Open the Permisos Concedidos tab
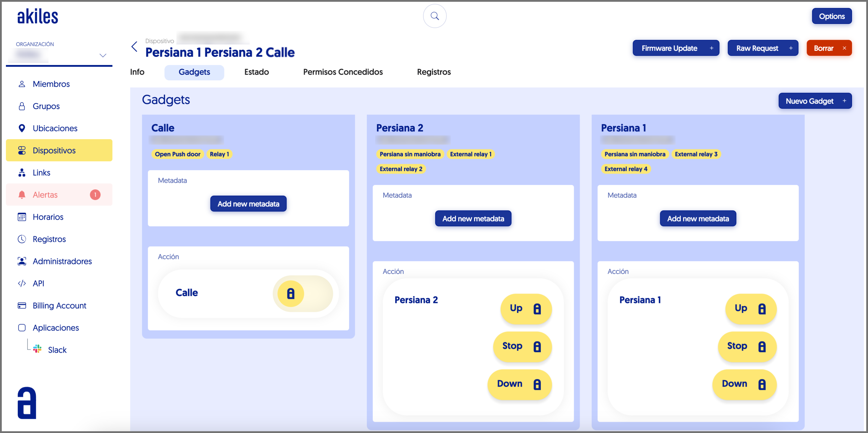This screenshot has height=433, width=868. pyautogui.click(x=342, y=72)
